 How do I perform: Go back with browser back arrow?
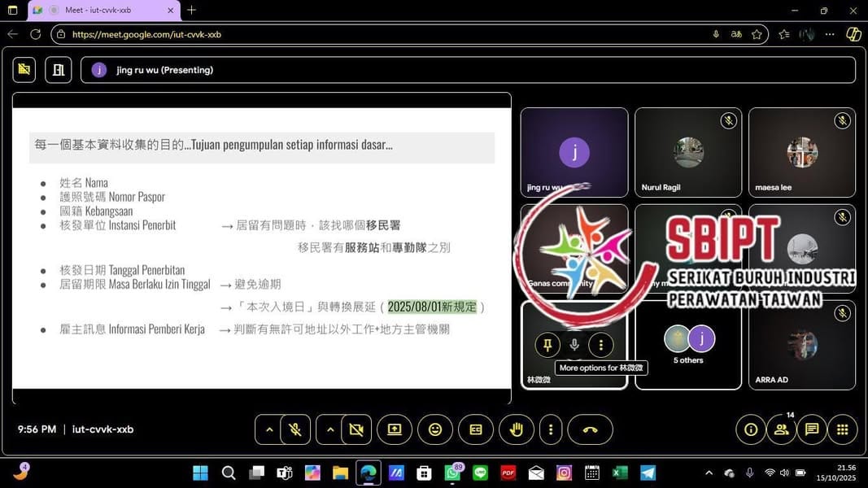coord(13,34)
